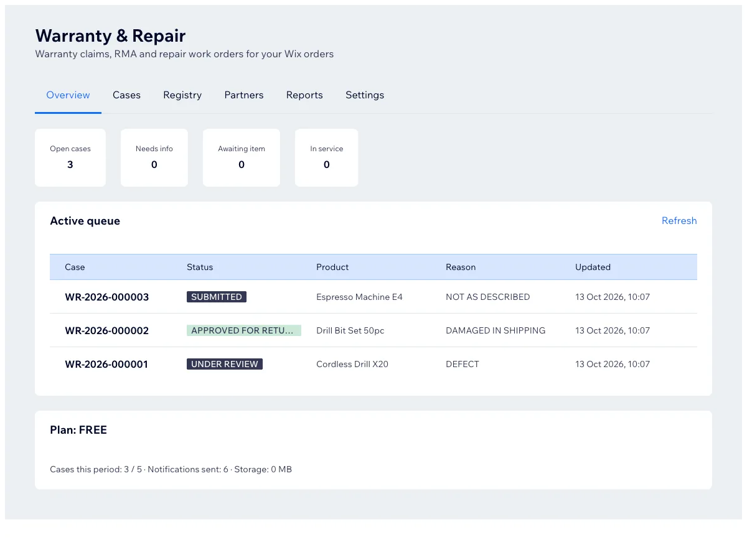Click Updated date in WR-2026-000001 row
747x560 pixels.
point(613,364)
